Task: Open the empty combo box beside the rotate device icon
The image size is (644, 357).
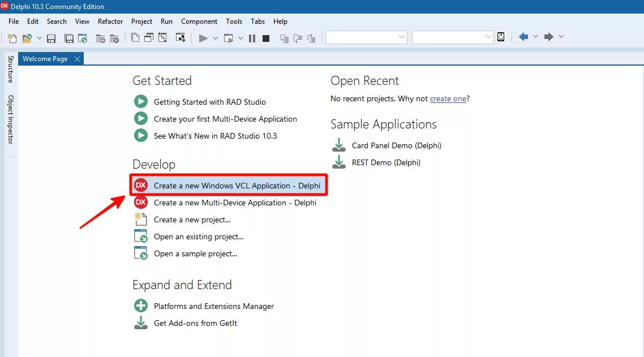Action: pos(453,37)
